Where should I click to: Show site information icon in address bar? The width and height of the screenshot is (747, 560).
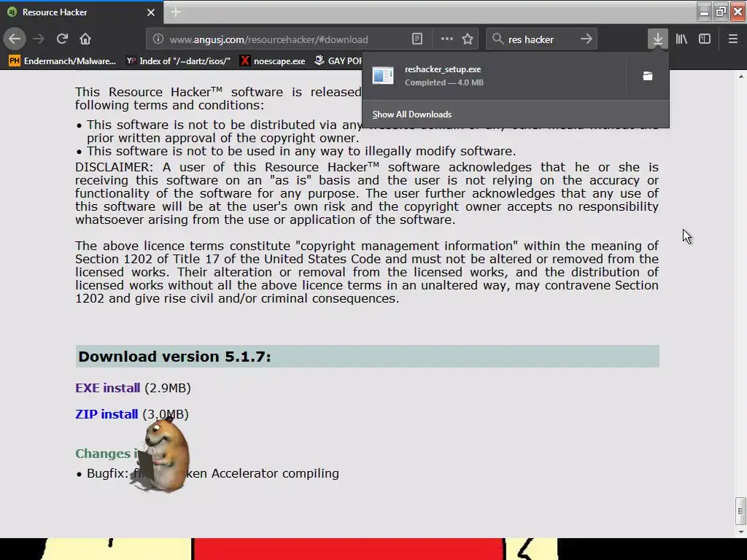click(158, 39)
